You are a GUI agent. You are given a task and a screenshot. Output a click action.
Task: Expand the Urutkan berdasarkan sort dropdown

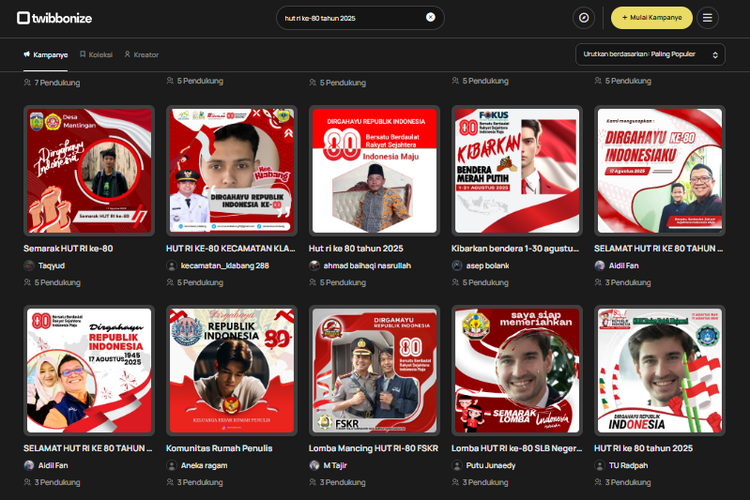(650, 55)
